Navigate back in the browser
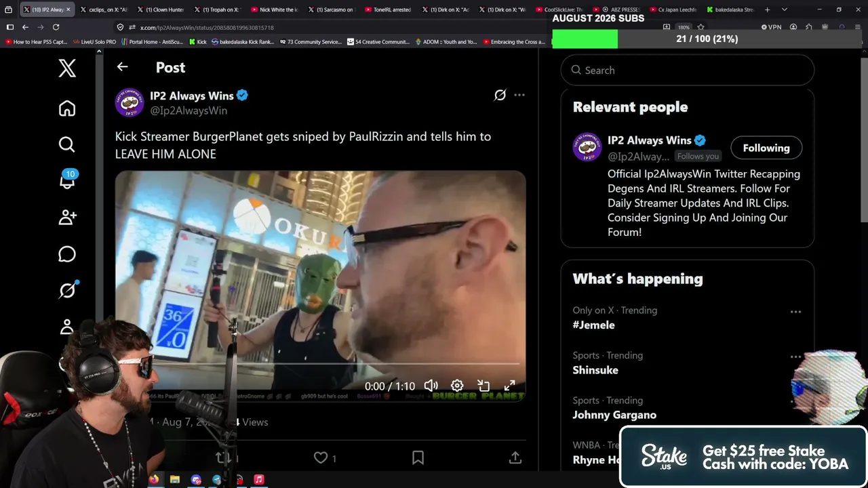 25,27
